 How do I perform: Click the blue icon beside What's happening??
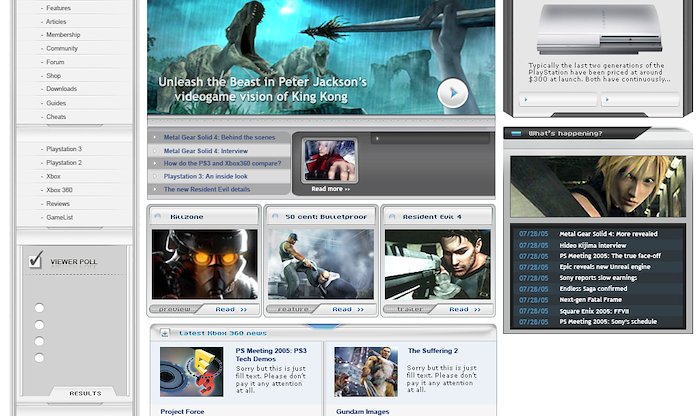pos(516,133)
